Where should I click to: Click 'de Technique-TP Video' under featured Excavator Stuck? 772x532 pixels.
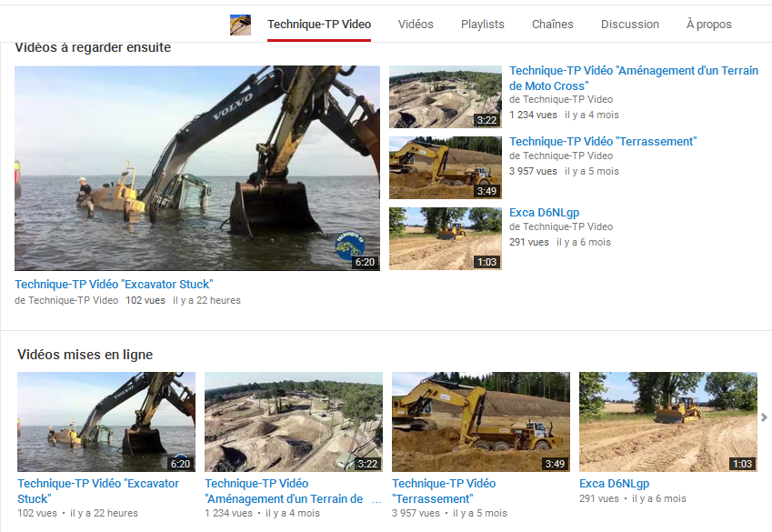click(66, 300)
